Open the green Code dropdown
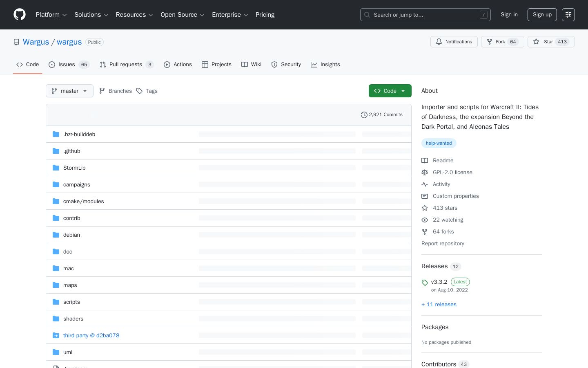 390,91
